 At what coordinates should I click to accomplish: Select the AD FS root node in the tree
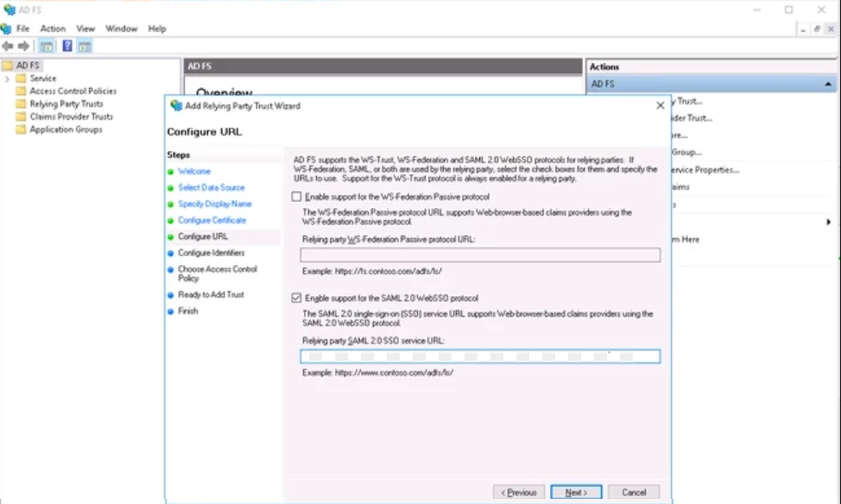pyautogui.click(x=28, y=66)
